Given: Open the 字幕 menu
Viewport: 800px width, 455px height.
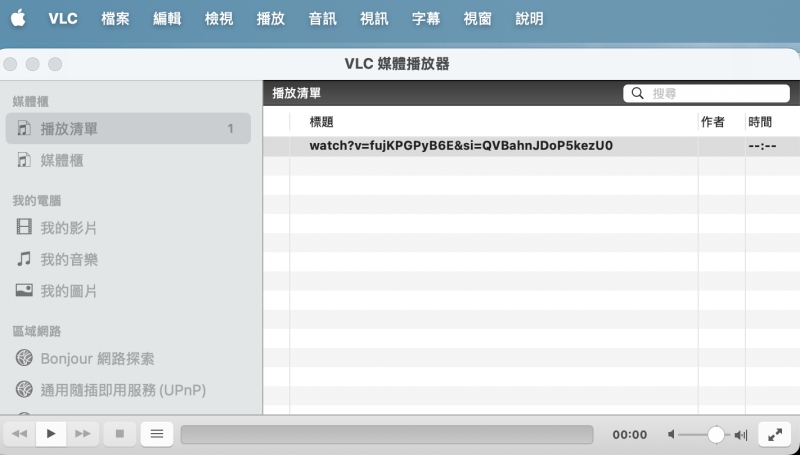Looking at the screenshot, I should coord(426,19).
